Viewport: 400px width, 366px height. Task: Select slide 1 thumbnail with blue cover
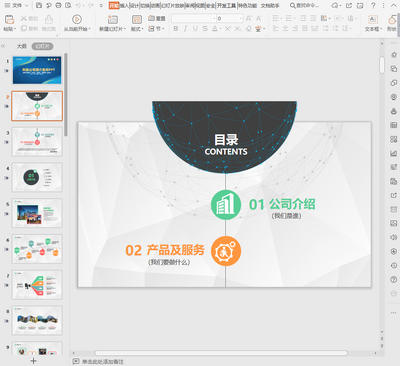[37, 70]
